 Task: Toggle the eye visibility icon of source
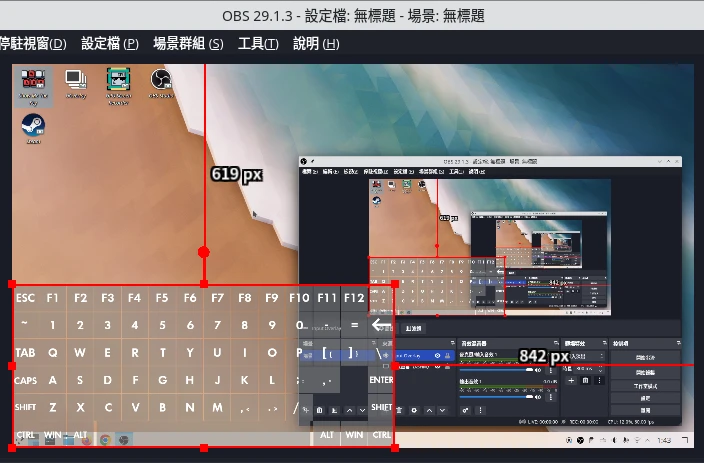pos(437,355)
